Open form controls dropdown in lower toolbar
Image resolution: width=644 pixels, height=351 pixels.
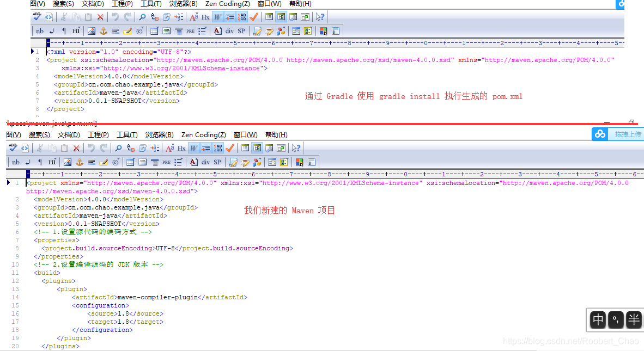[x=284, y=162]
